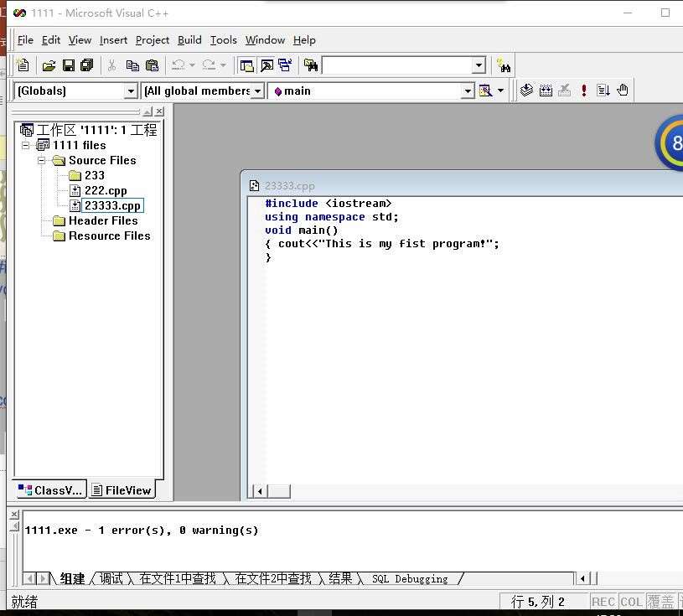Switch to the ClassView tab

pyautogui.click(x=50, y=490)
